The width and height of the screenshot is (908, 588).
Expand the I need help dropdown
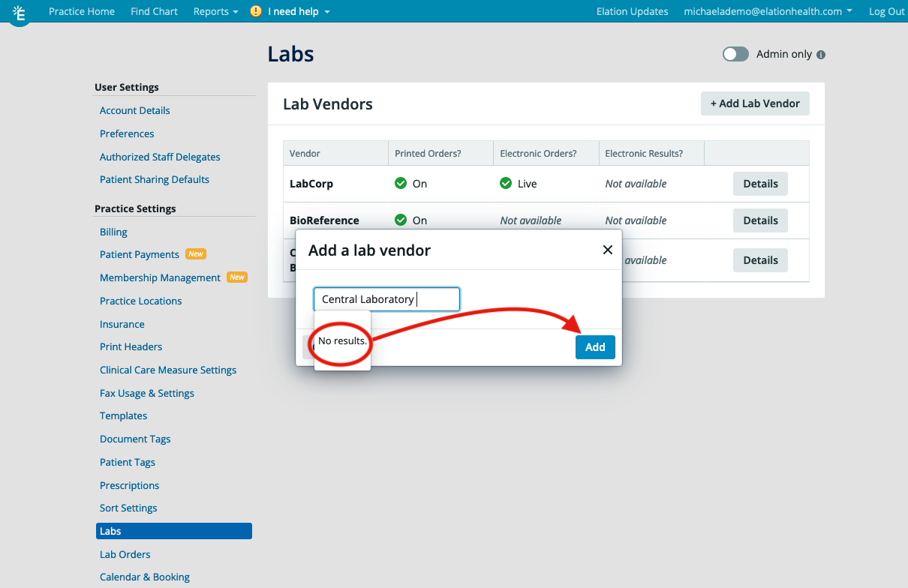[295, 11]
